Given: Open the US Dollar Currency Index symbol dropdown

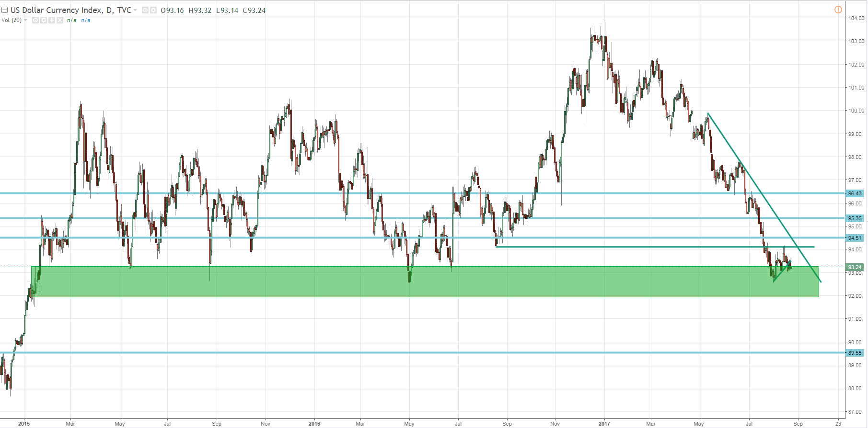Looking at the screenshot, I should pyautogui.click(x=135, y=10).
